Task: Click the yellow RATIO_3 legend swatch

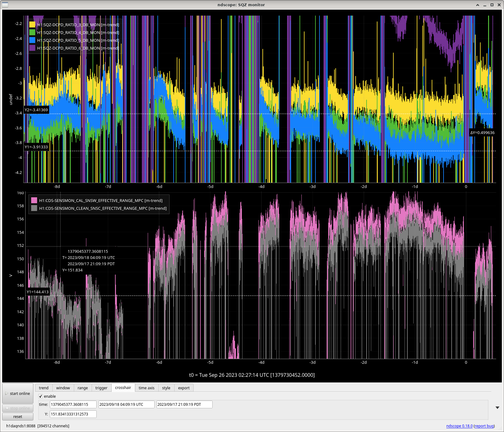Action: click(x=32, y=25)
